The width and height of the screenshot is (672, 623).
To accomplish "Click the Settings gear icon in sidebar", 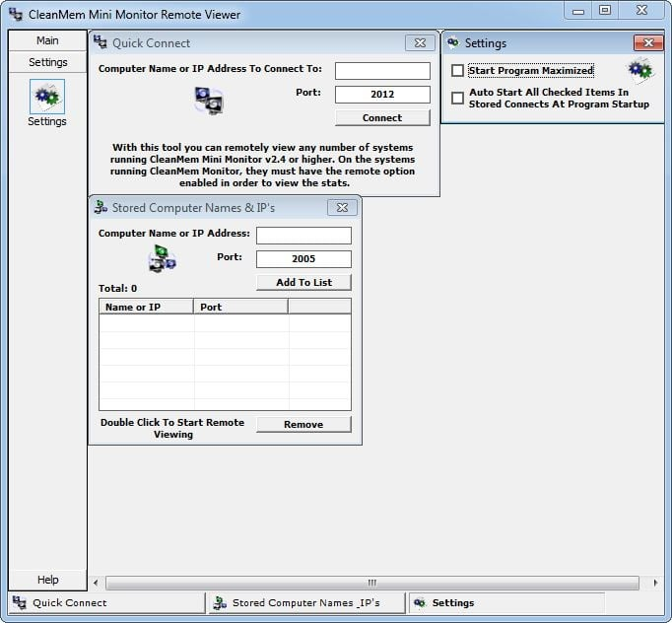I will [x=46, y=97].
